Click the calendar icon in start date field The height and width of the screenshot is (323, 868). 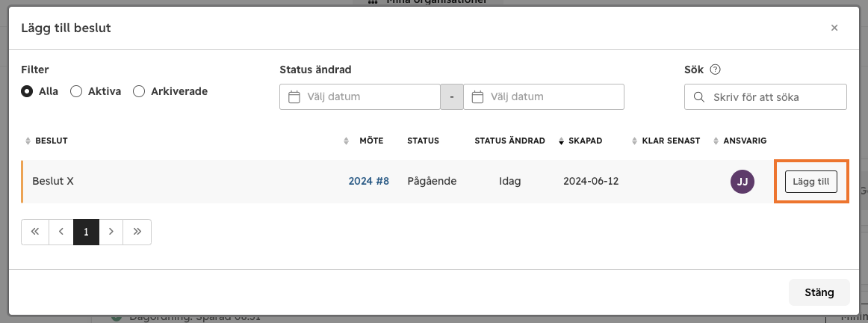tap(294, 97)
